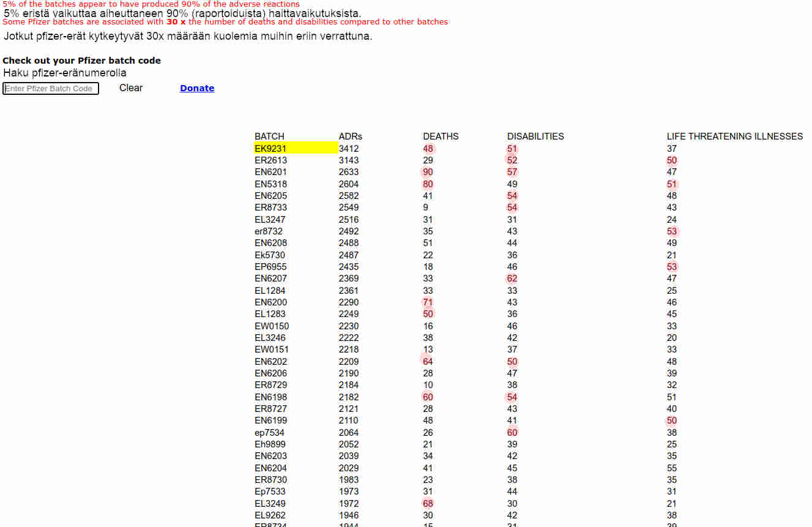This screenshot has height=527, width=812.
Task: Click batch code EL9262
Action: (x=270, y=515)
